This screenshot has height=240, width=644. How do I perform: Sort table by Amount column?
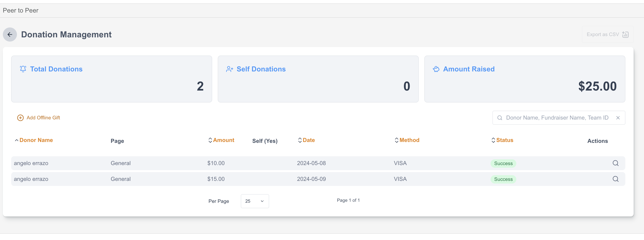coord(223,140)
